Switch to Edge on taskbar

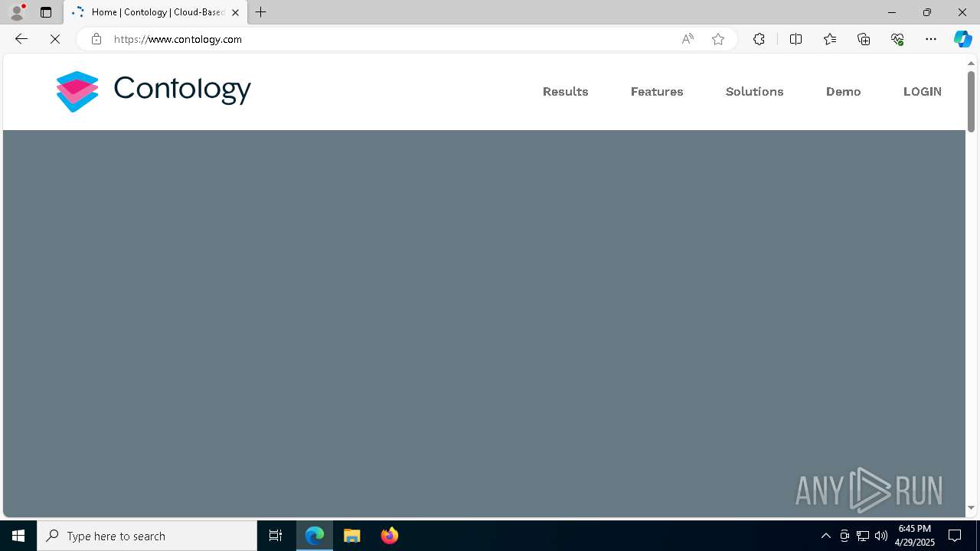[315, 536]
